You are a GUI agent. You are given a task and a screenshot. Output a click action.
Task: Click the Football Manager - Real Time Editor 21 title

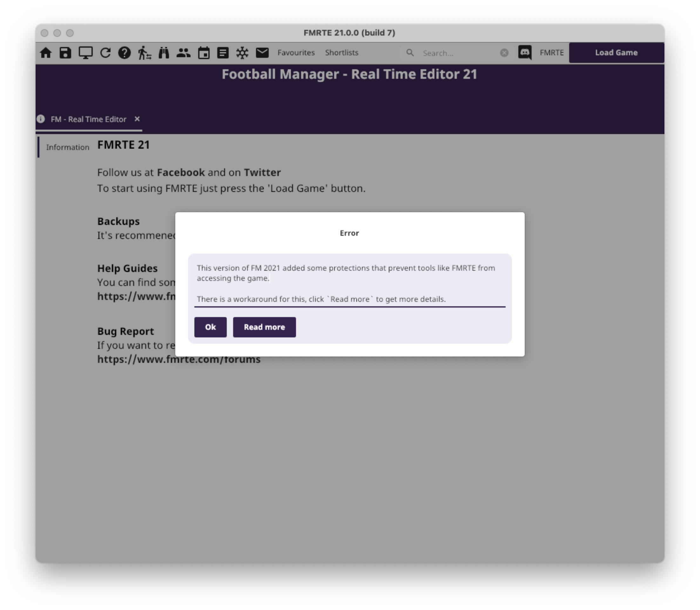point(349,75)
